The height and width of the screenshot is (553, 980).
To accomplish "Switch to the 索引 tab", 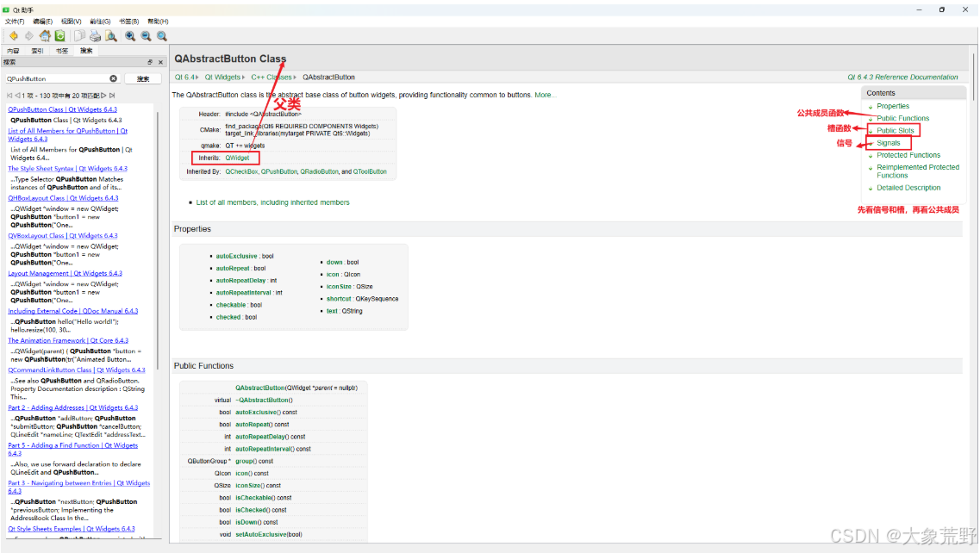I will click(38, 51).
